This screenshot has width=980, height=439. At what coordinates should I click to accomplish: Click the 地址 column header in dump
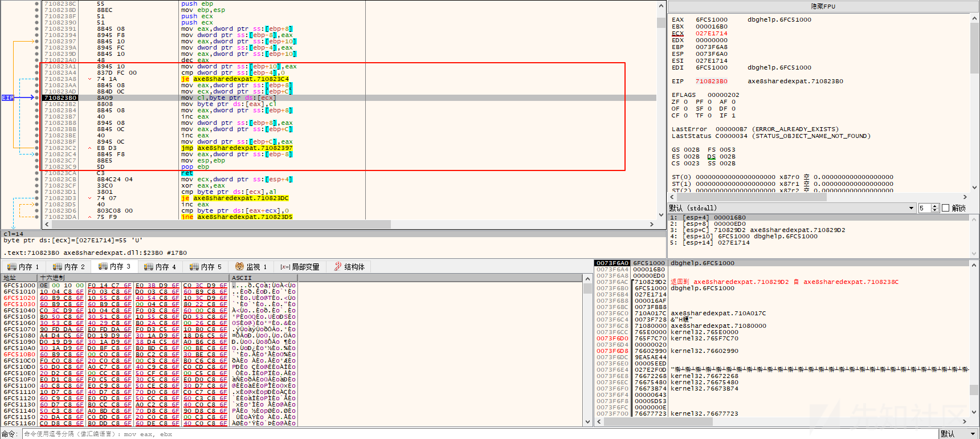coord(19,278)
